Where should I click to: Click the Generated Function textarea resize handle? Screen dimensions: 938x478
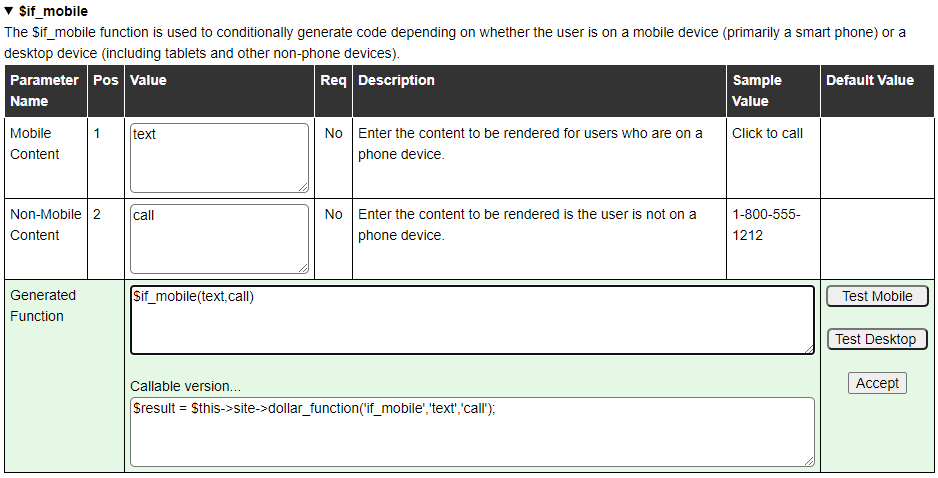[808, 348]
